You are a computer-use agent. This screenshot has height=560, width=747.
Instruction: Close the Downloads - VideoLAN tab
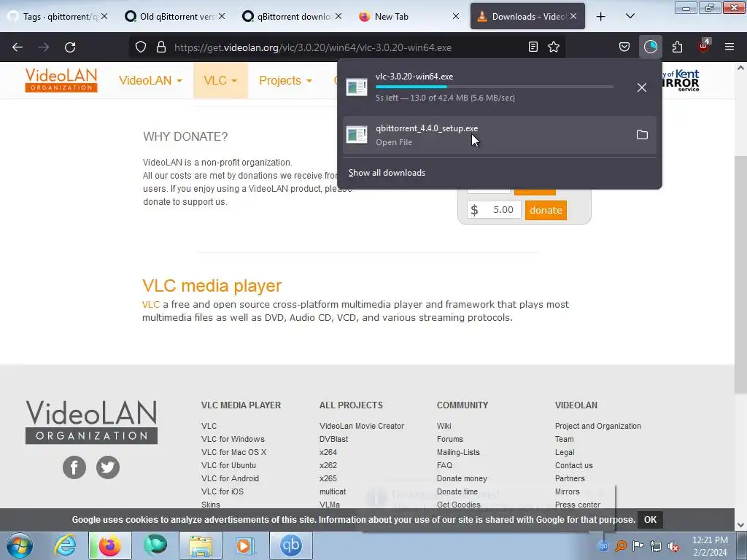pos(573,16)
